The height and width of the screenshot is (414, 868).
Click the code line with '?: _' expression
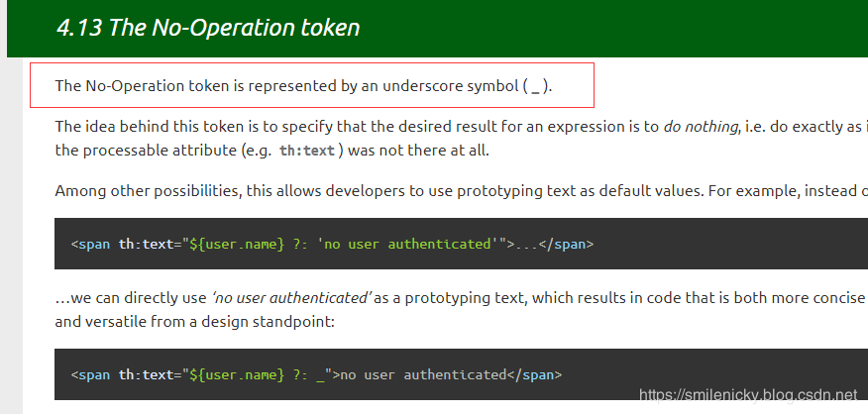pyautogui.click(x=316, y=374)
